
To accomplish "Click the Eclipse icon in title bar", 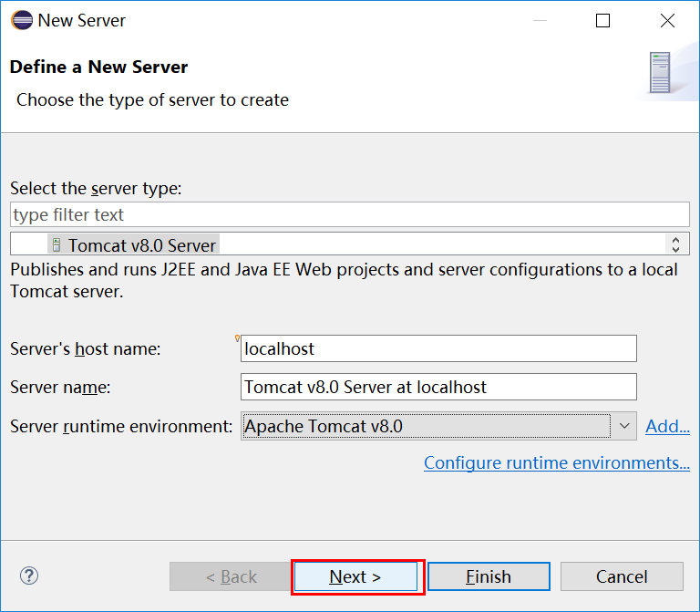I will pos(22,20).
